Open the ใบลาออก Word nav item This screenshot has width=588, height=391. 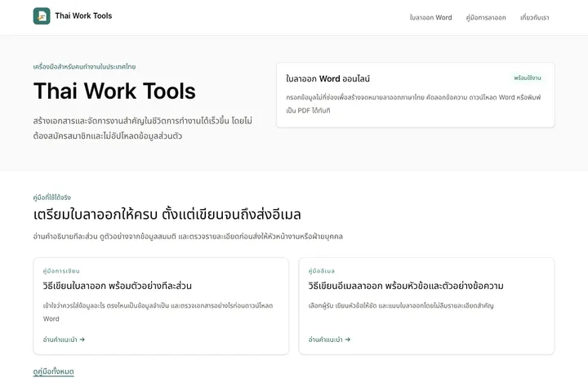(430, 18)
